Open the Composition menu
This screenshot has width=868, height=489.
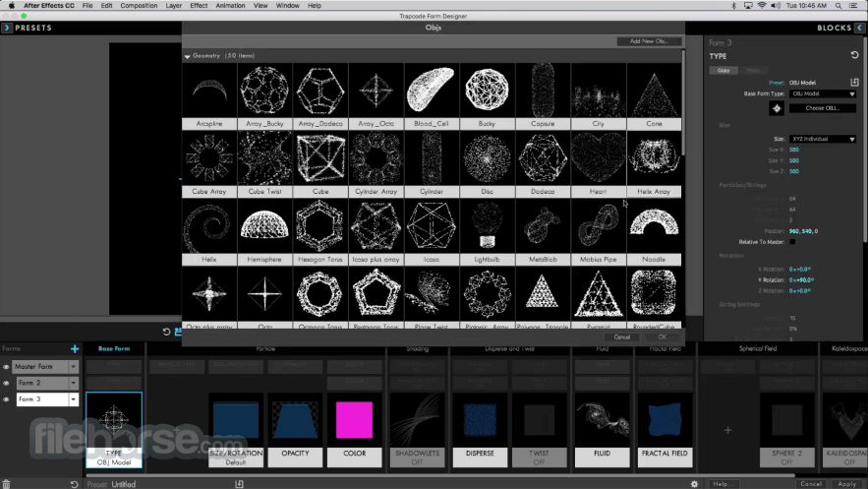[x=139, y=6]
